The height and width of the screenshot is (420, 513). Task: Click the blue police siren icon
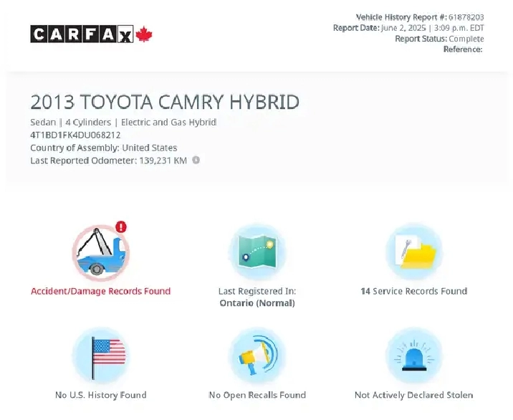point(414,356)
